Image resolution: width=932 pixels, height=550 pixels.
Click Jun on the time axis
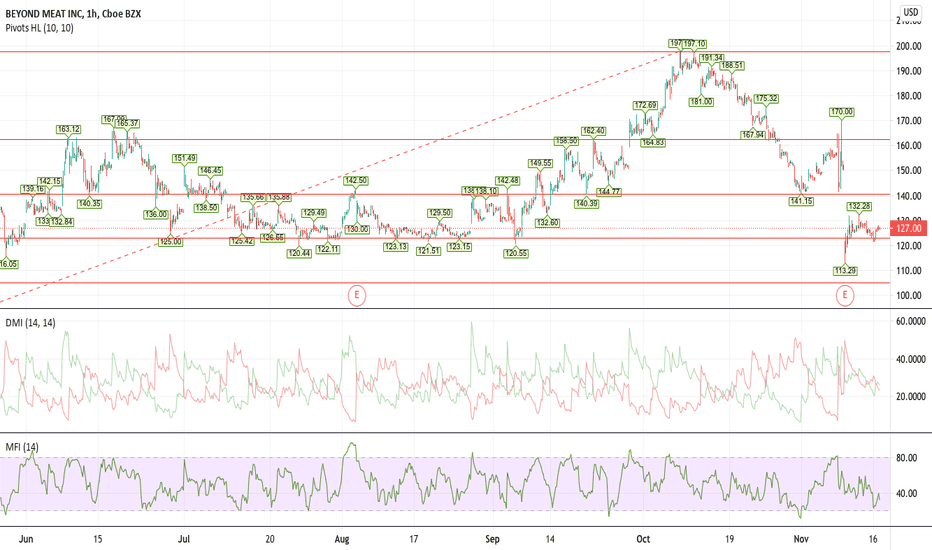pyautogui.click(x=26, y=539)
